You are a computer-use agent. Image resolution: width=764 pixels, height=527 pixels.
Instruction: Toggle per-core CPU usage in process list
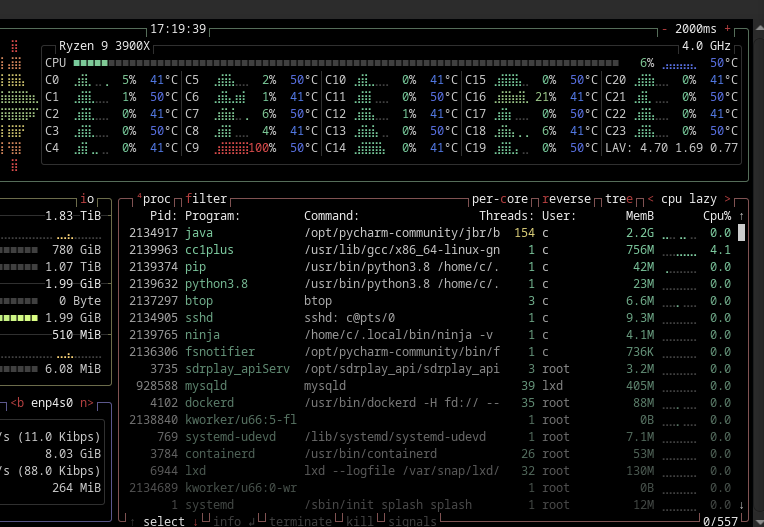click(x=500, y=198)
